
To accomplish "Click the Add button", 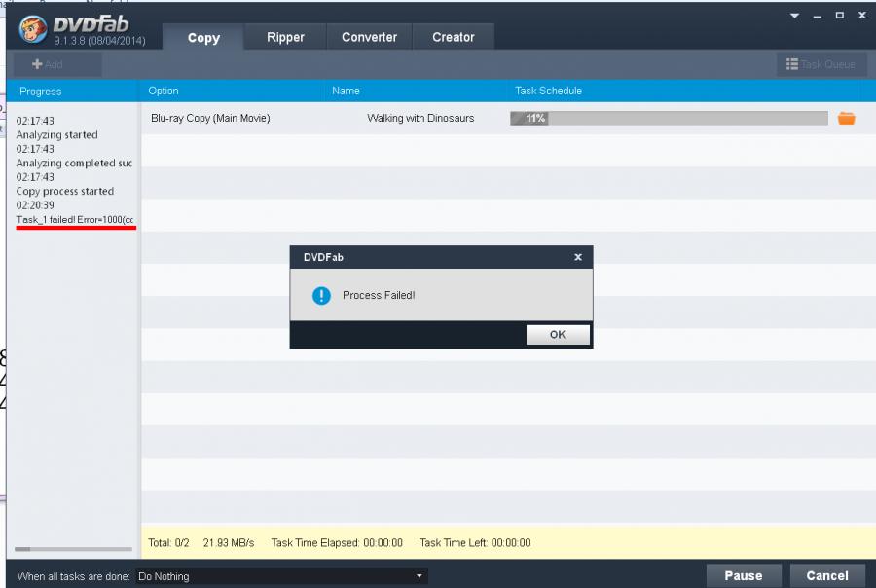I will [x=57, y=64].
